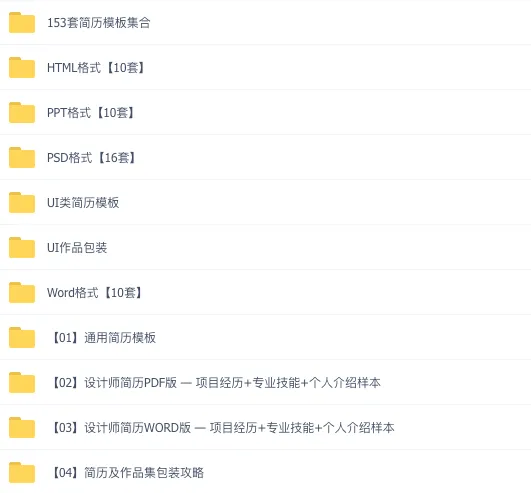Open UI类简历模板 by its name
This screenshot has width=531, height=493.
(83, 202)
